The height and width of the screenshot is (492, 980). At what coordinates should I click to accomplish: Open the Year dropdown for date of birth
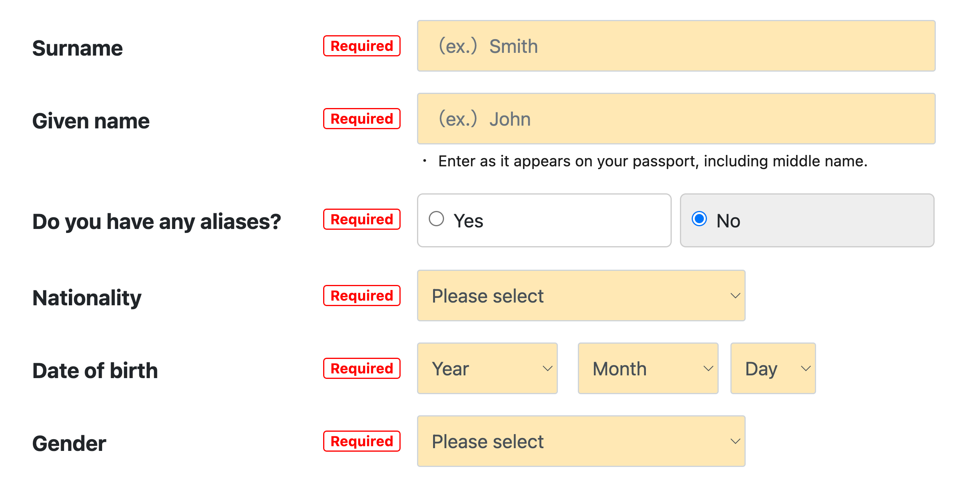(x=487, y=368)
